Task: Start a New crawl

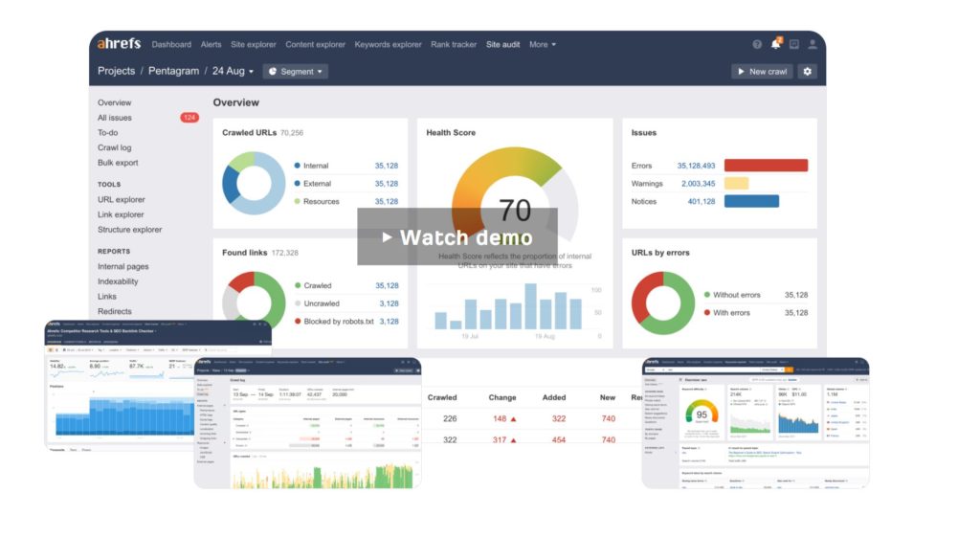Action: click(x=762, y=71)
